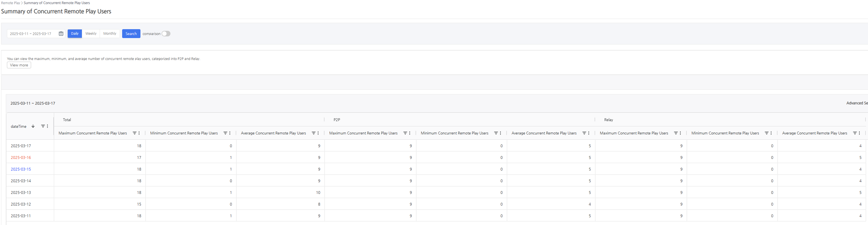868x225 pixels.
Task: Switch to the Weekly view tab
Action: pos(91,34)
